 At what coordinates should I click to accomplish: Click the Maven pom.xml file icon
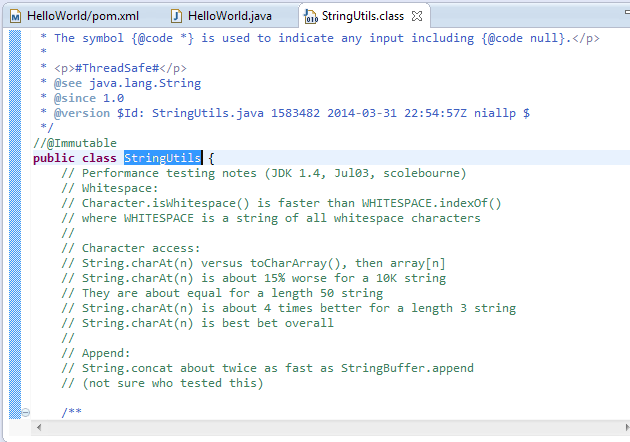tap(16, 16)
